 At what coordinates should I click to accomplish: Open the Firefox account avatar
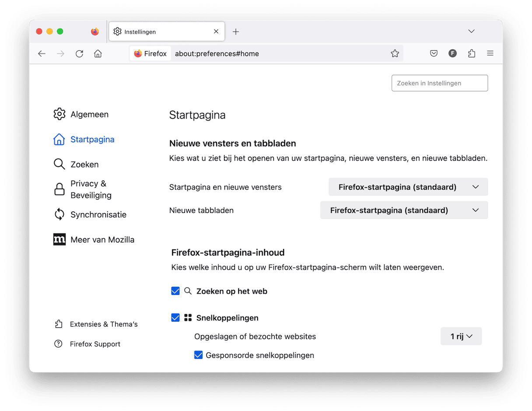[452, 53]
